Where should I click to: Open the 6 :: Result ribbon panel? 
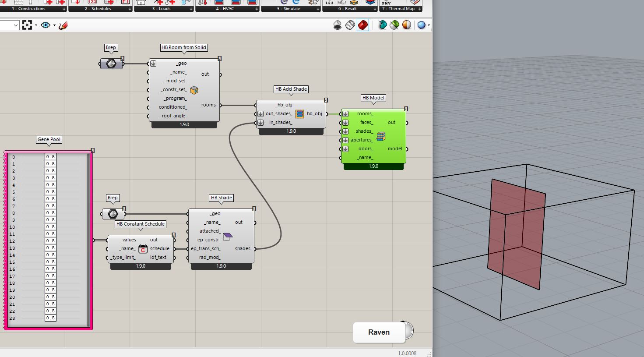pos(347,9)
